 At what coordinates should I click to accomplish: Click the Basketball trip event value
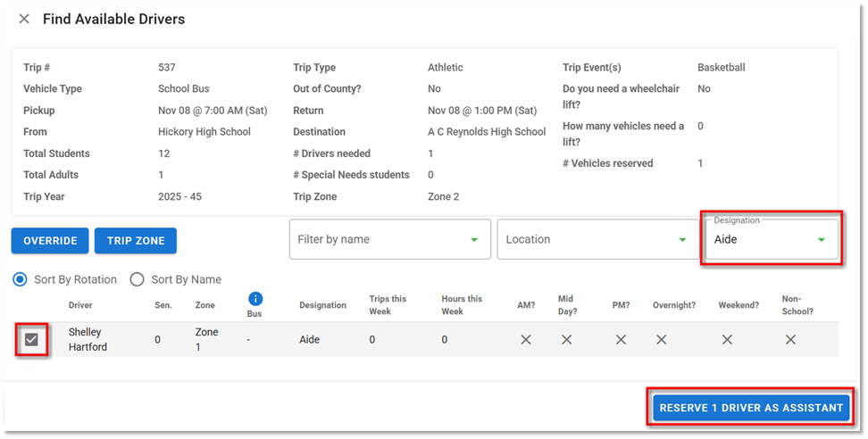click(x=722, y=68)
